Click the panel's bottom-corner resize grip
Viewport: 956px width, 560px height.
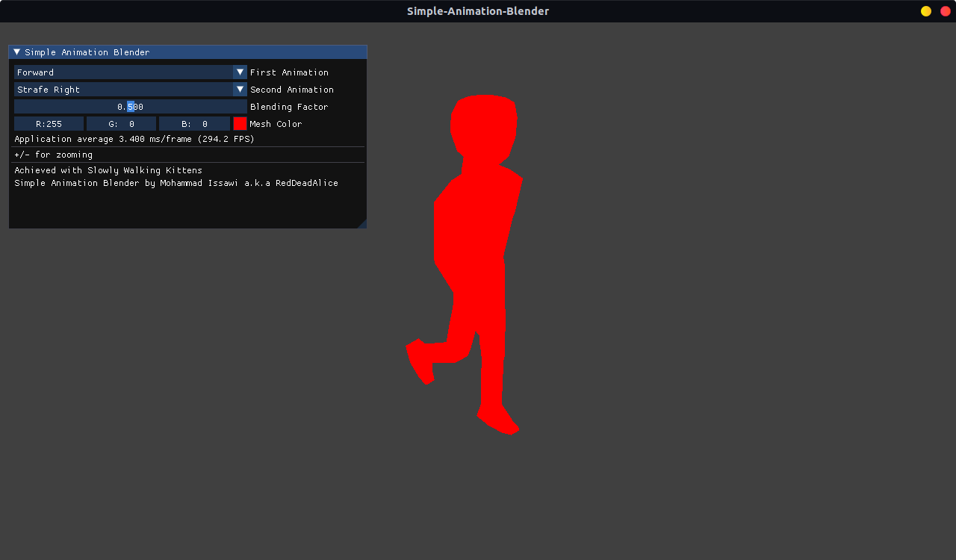click(361, 223)
